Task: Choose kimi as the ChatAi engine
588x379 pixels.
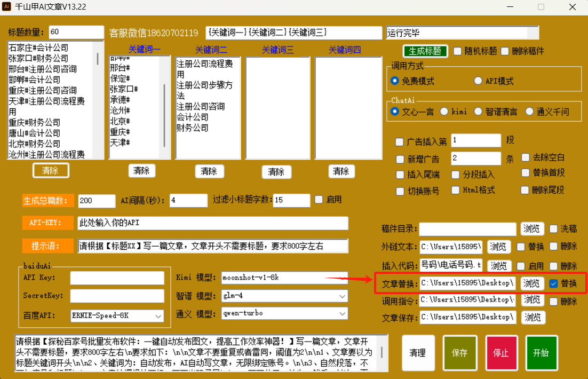Action: point(444,112)
